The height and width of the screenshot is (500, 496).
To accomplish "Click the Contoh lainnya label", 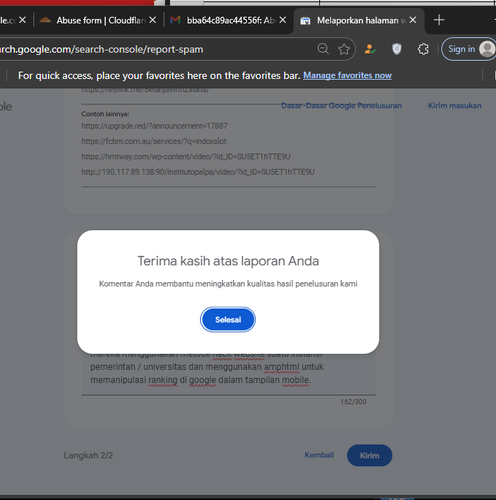I will pyautogui.click(x=105, y=114).
